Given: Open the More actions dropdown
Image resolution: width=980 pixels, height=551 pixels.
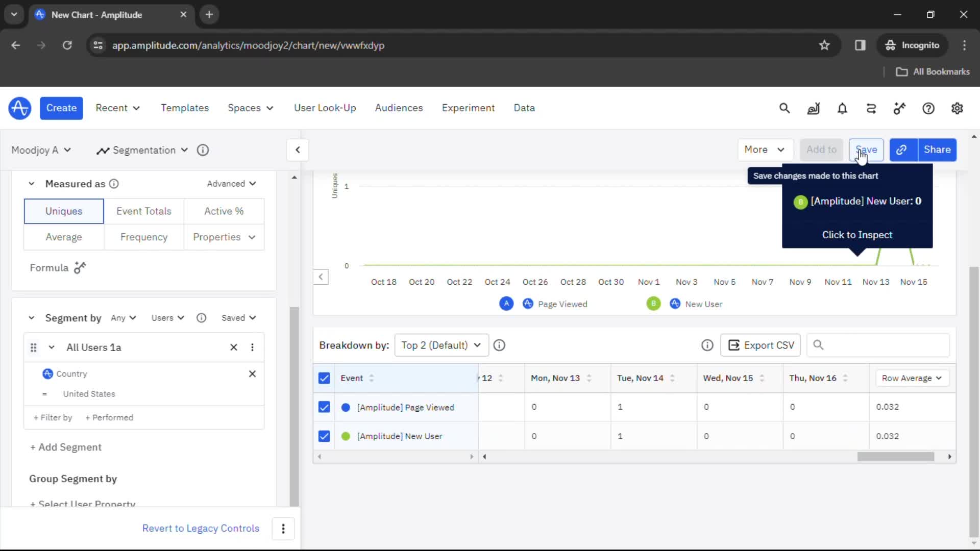Looking at the screenshot, I should click(x=765, y=149).
